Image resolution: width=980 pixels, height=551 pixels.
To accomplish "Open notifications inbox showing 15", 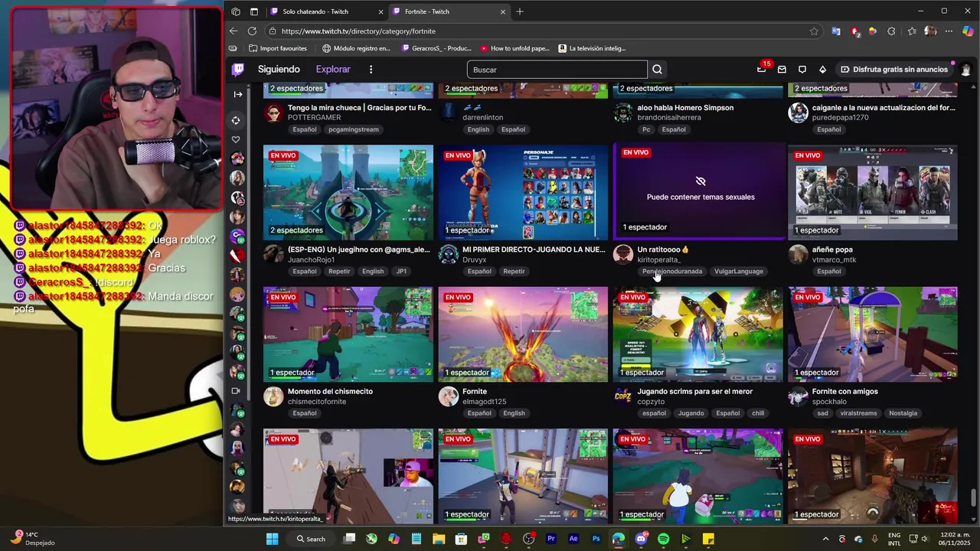I will [x=762, y=69].
